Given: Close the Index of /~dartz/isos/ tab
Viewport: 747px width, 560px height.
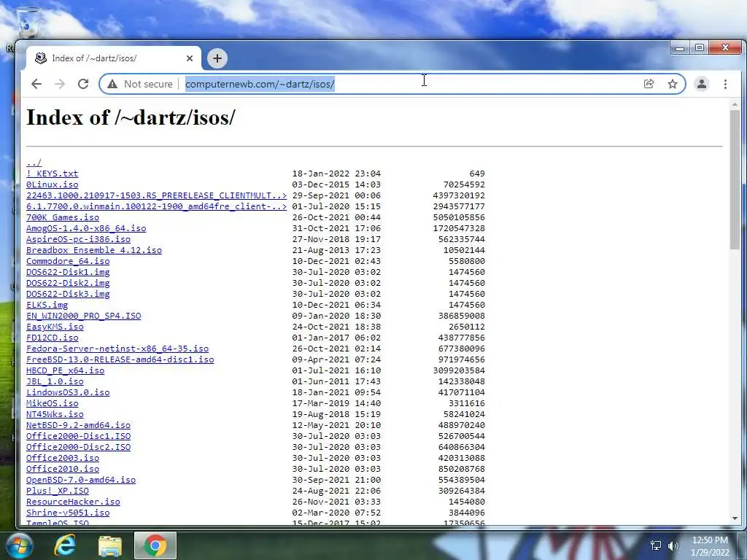Looking at the screenshot, I should click(190, 58).
